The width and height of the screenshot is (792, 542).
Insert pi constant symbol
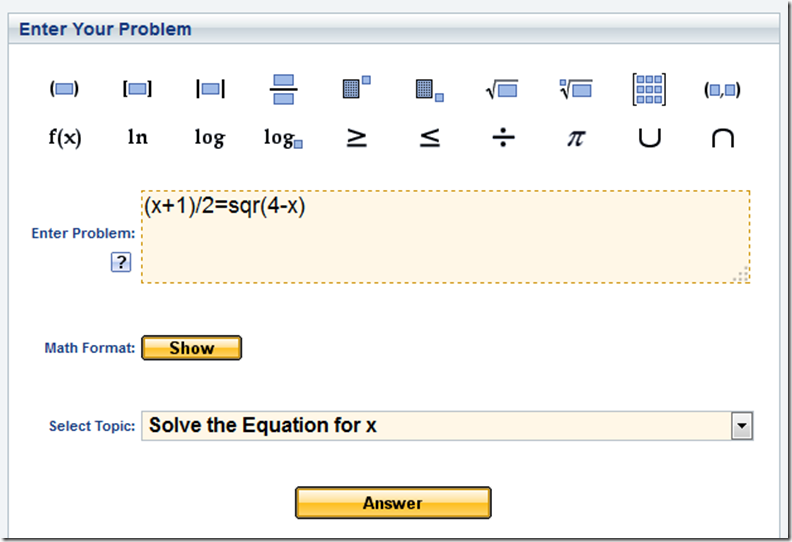[575, 138]
